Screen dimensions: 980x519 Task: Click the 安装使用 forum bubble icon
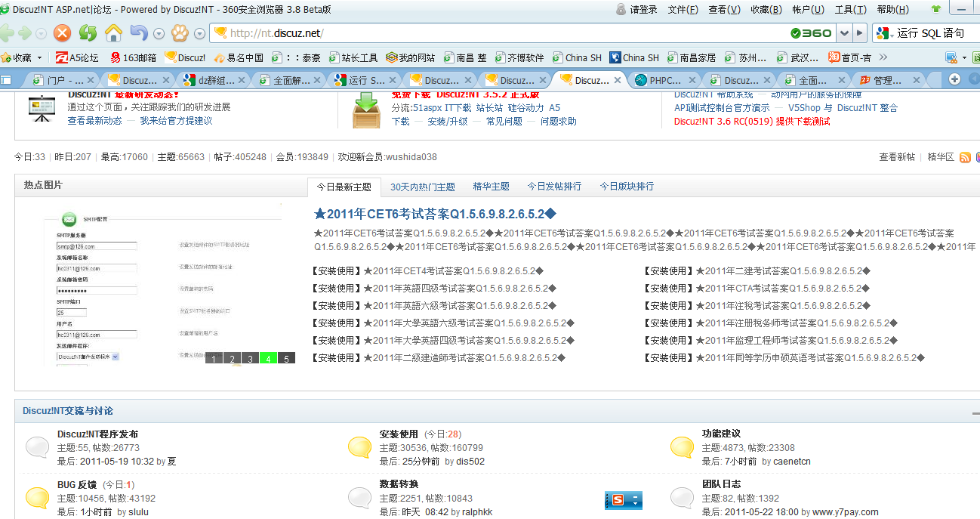coord(360,447)
